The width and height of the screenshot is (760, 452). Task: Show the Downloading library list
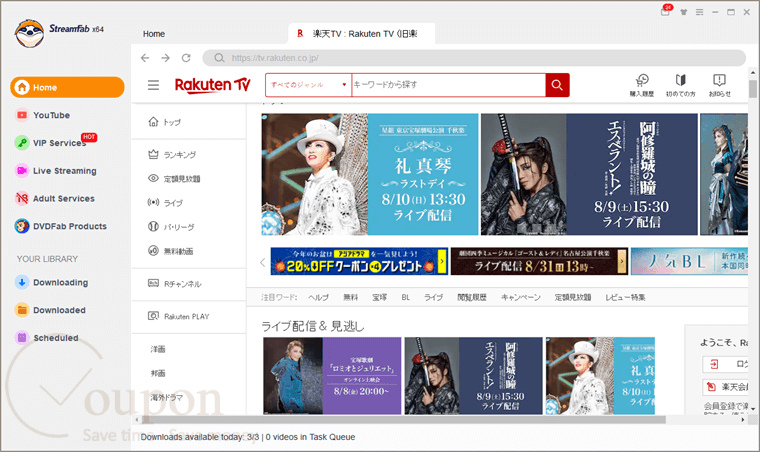[51, 282]
